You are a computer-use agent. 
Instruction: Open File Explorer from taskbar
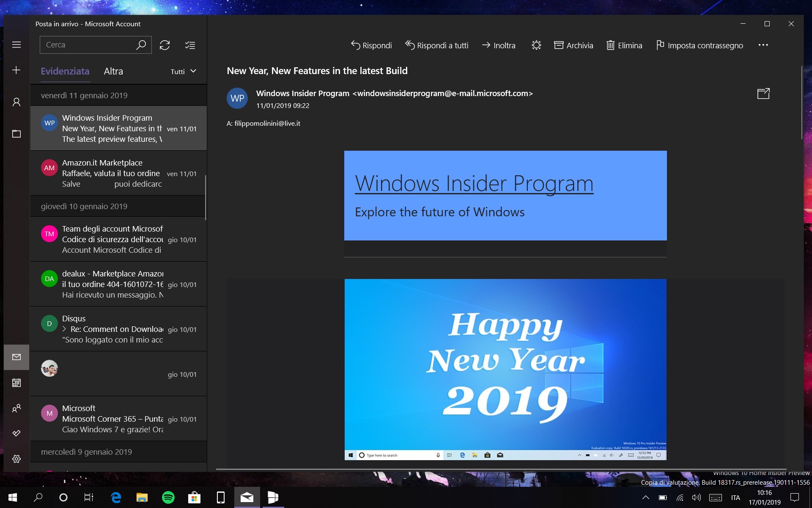tap(142, 497)
